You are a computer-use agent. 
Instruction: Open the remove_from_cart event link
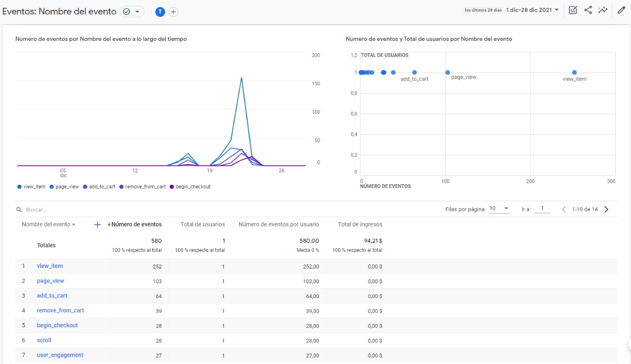pos(60,310)
